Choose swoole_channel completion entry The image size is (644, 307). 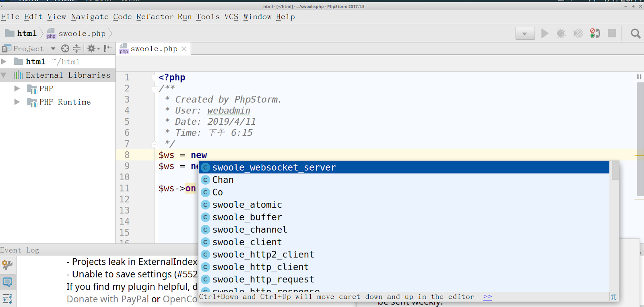404,230
